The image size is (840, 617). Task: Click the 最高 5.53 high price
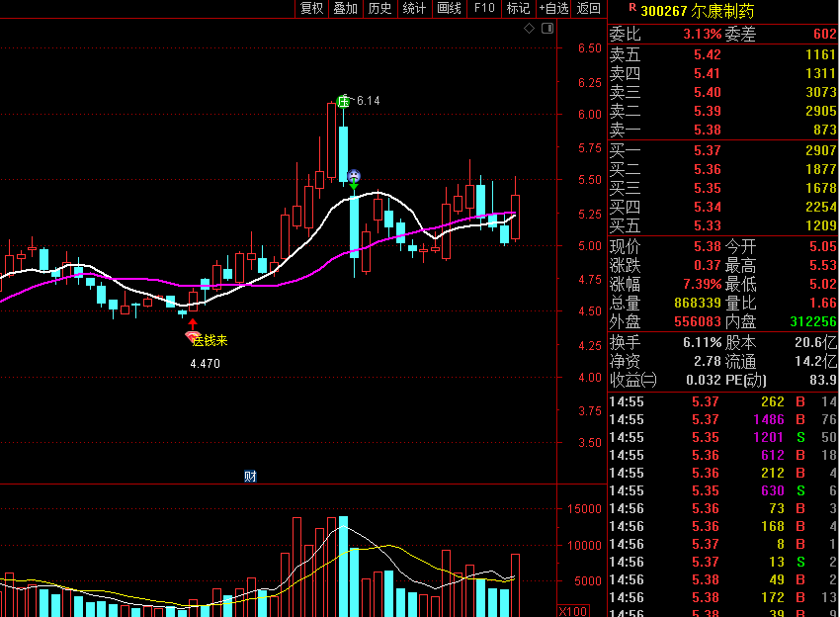click(823, 265)
